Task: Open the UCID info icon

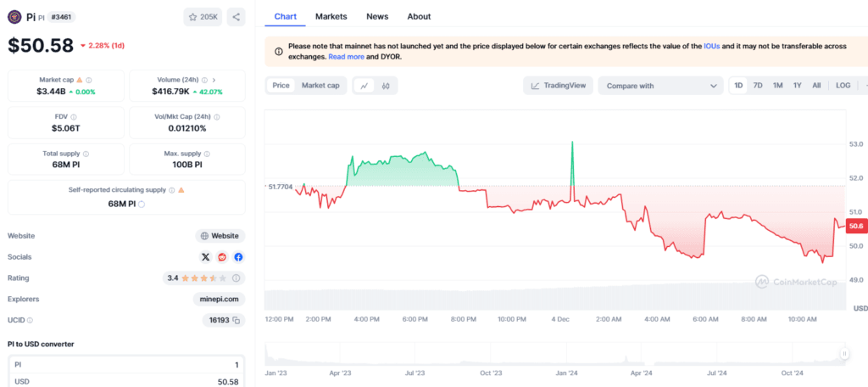Action: pyautogui.click(x=30, y=320)
